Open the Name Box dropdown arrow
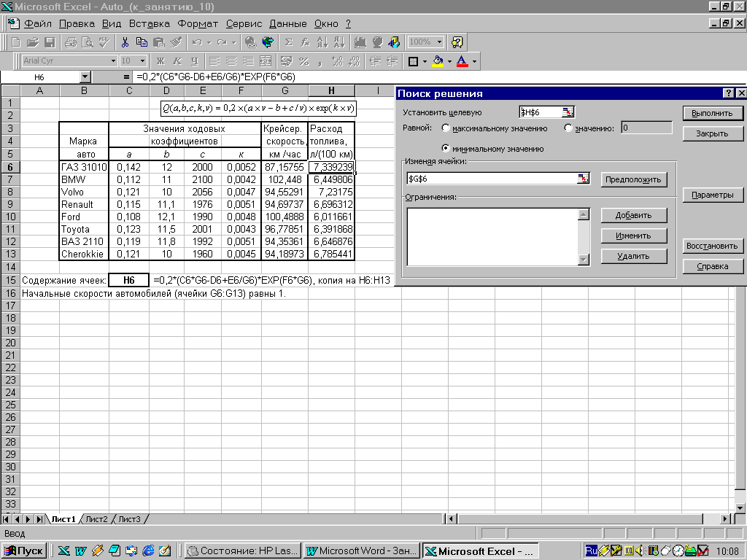 (85, 77)
